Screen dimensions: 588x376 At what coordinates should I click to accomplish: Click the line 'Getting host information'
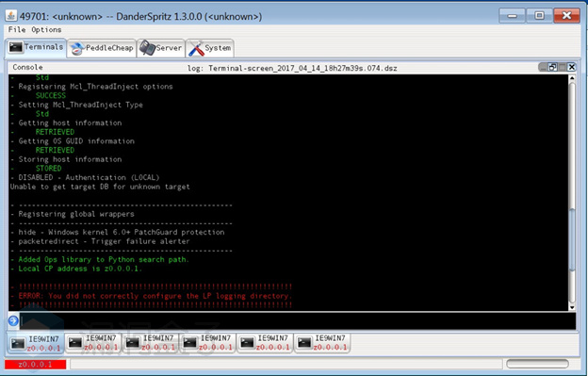pyautogui.click(x=70, y=123)
